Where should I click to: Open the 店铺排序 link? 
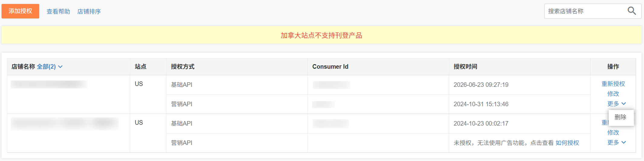click(89, 11)
